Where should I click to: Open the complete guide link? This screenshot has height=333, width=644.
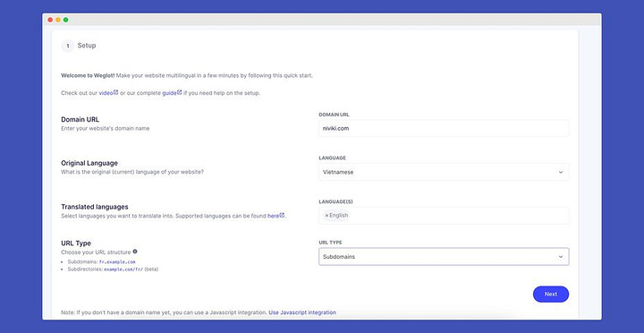[x=172, y=93]
